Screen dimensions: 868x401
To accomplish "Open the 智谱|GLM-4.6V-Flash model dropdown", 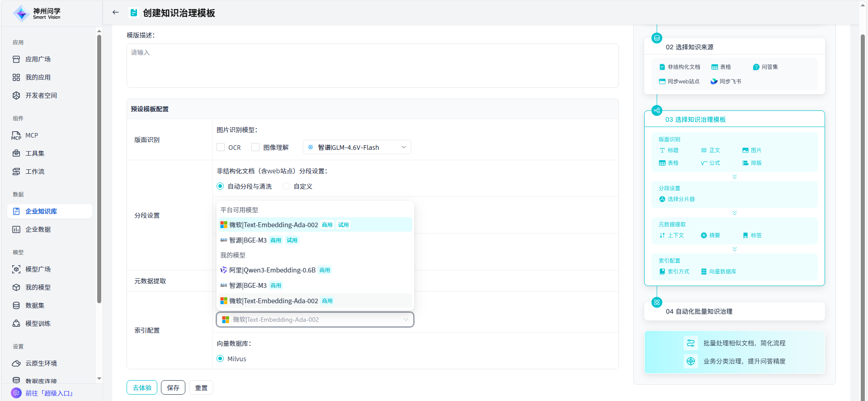I will [357, 147].
